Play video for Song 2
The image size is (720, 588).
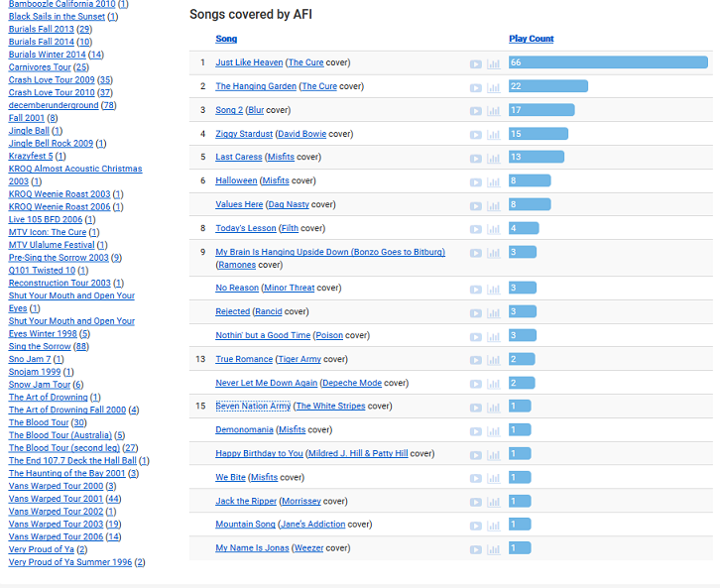[x=476, y=111]
